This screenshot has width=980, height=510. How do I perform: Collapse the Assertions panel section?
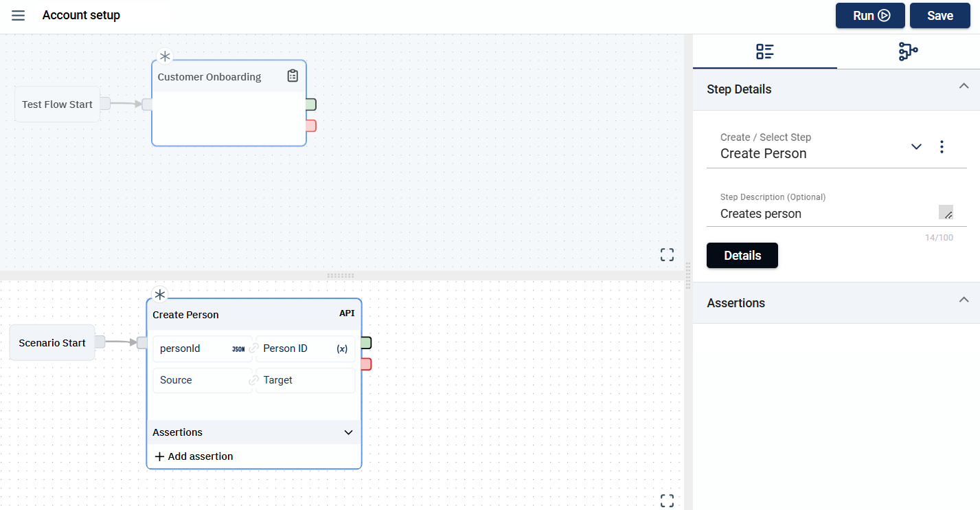coord(964,300)
